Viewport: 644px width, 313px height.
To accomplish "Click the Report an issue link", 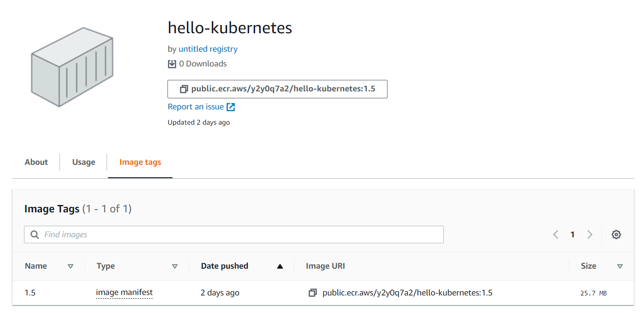I will [x=196, y=107].
